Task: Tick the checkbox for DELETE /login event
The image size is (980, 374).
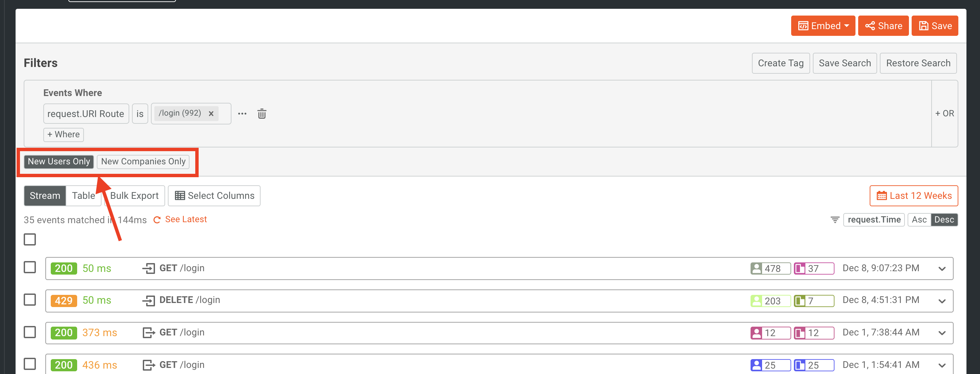Action: click(x=30, y=300)
